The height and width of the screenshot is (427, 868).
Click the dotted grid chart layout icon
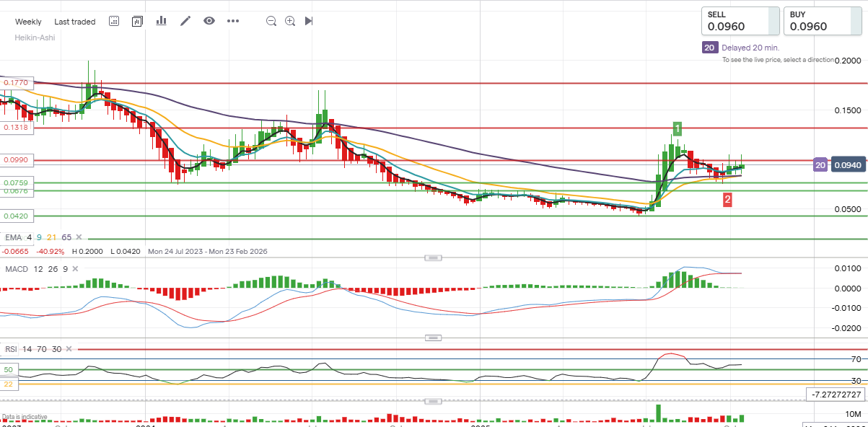[114, 21]
